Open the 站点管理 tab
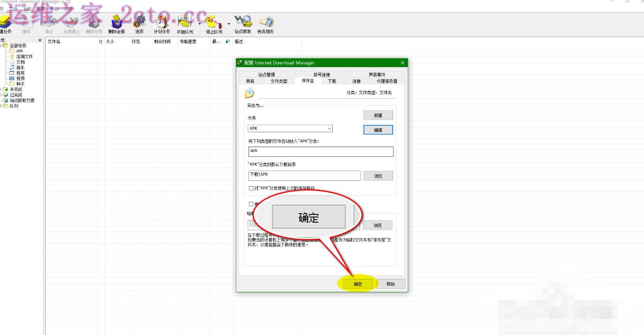The height and width of the screenshot is (335, 644). (x=267, y=74)
